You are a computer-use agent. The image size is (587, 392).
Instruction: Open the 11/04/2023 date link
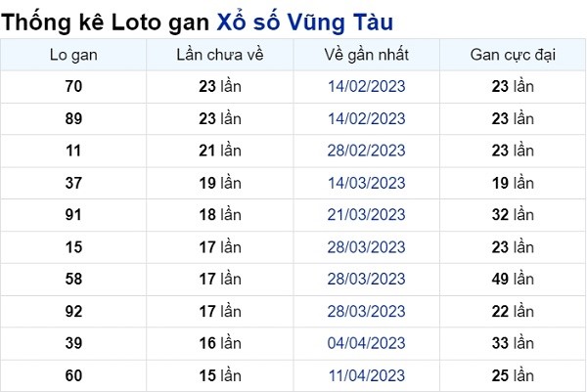[x=367, y=376]
